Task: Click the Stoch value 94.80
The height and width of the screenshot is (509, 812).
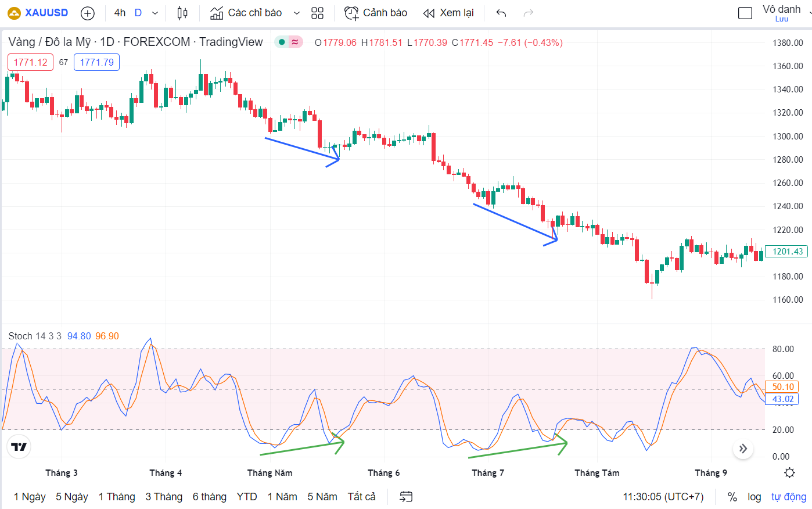Action: point(79,336)
